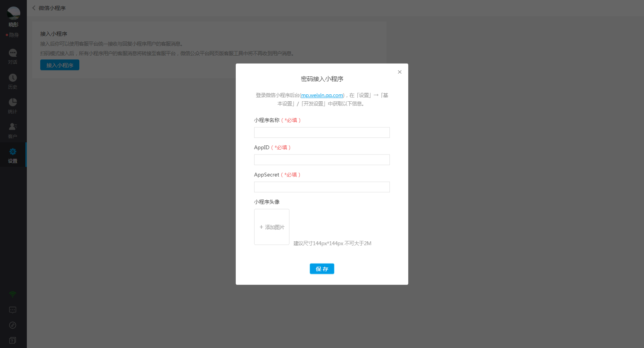Click the 晓彤 user avatar
This screenshot has height=348, width=644.
[13, 13]
